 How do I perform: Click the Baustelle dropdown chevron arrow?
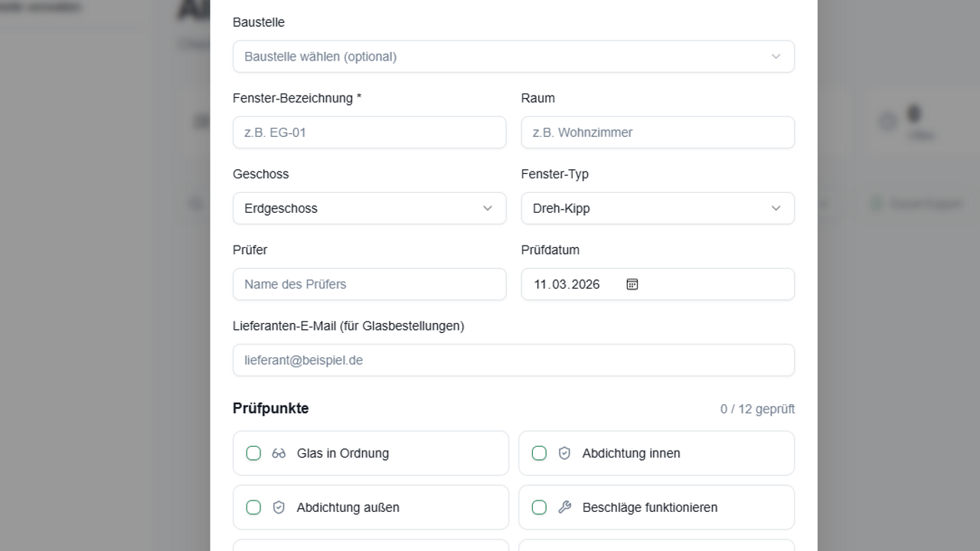[x=776, y=57]
